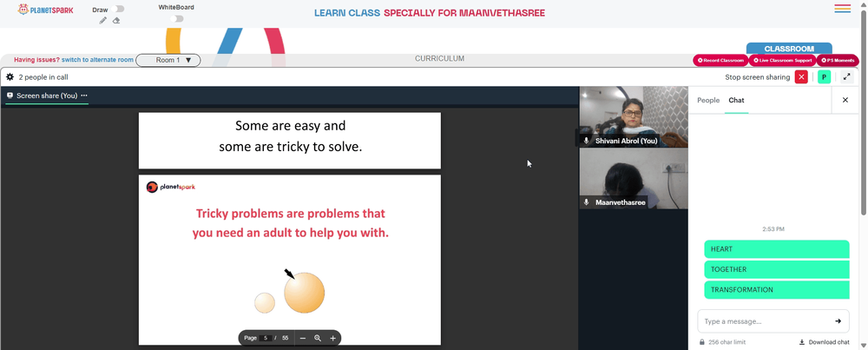
Task: Select Shivani Abrol's video tile
Action: tap(634, 117)
